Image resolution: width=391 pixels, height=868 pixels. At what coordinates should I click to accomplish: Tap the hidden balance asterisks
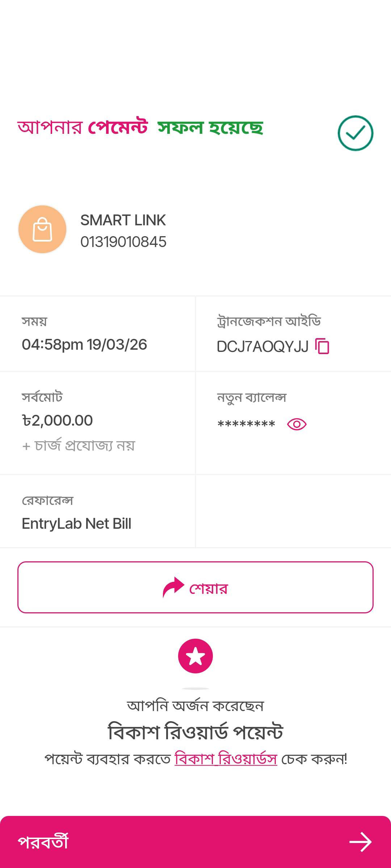pos(246,424)
